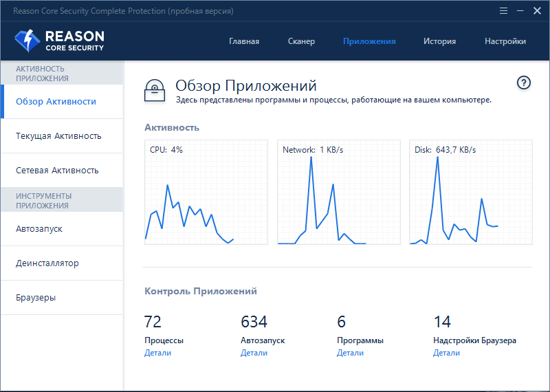Open Детали link under Процессы
550x392 pixels.
point(157,353)
